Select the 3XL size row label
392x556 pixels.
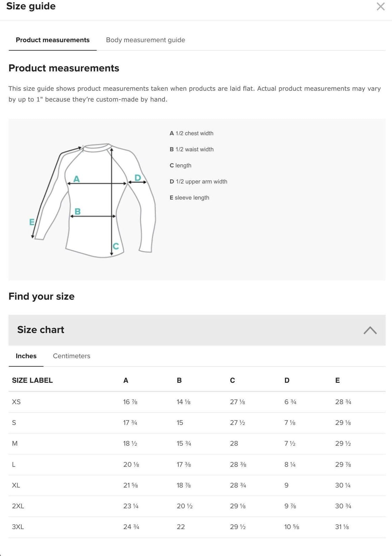[18, 527]
